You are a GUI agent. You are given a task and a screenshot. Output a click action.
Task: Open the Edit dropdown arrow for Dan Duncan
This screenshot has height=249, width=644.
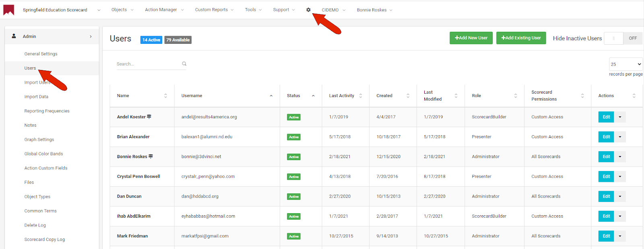[x=620, y=196]
